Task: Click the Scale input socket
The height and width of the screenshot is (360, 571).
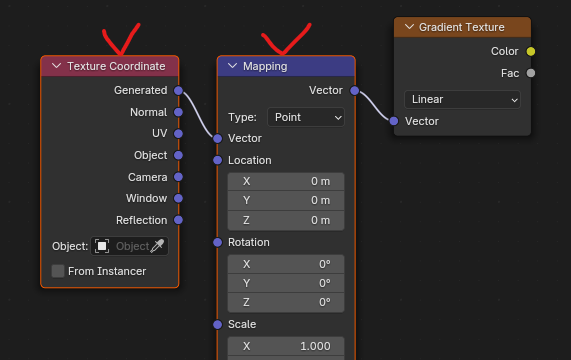Action: point(217,324)
